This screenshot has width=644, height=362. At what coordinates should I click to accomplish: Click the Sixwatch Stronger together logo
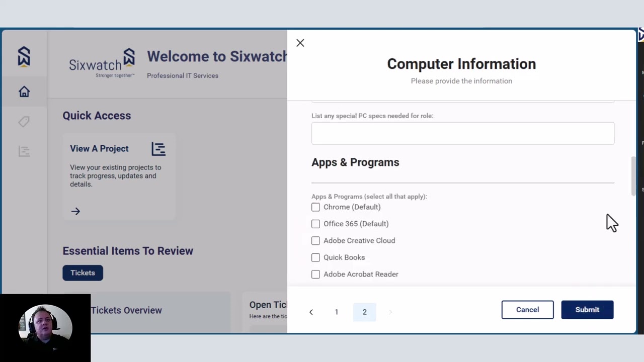pyautogui.click(x=102, y=63)
